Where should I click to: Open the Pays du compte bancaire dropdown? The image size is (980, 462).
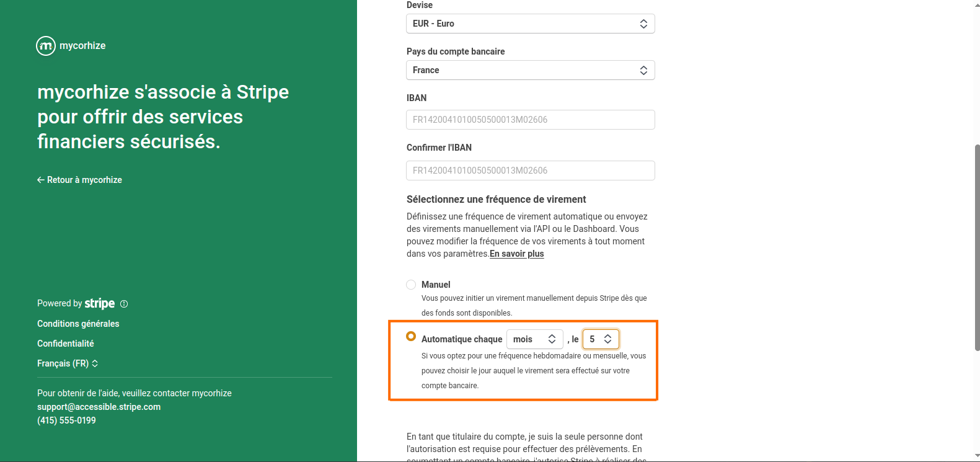pos(531,70)
